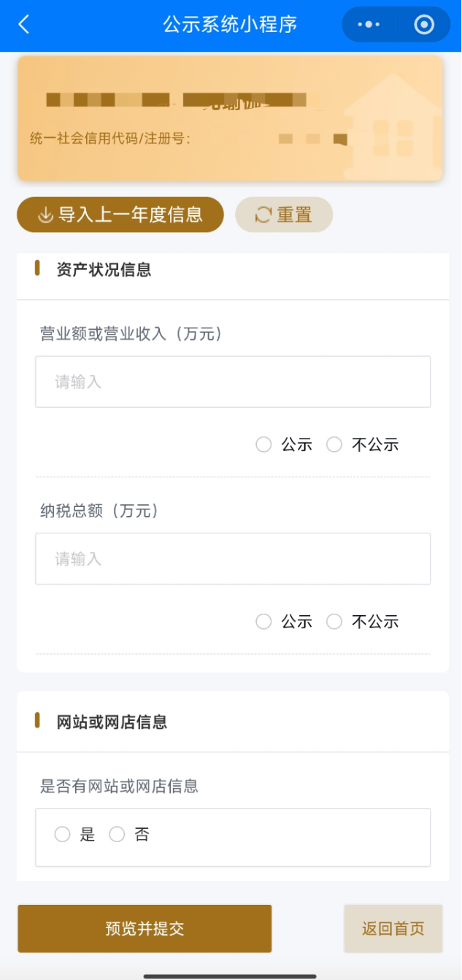Tap the back arrow in header
462x980 pixels.
[24, 25]
